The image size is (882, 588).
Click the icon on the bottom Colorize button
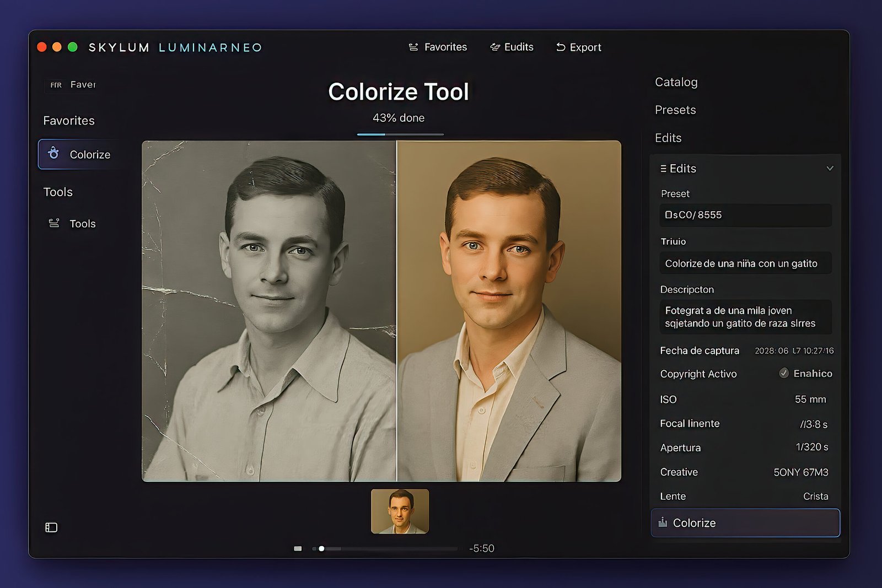click(x=663, y=522)
